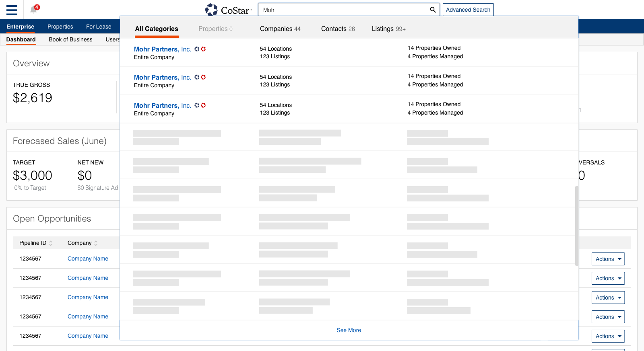Select the $3,000 Target value

pyautogui.click(x=33, y=175)
